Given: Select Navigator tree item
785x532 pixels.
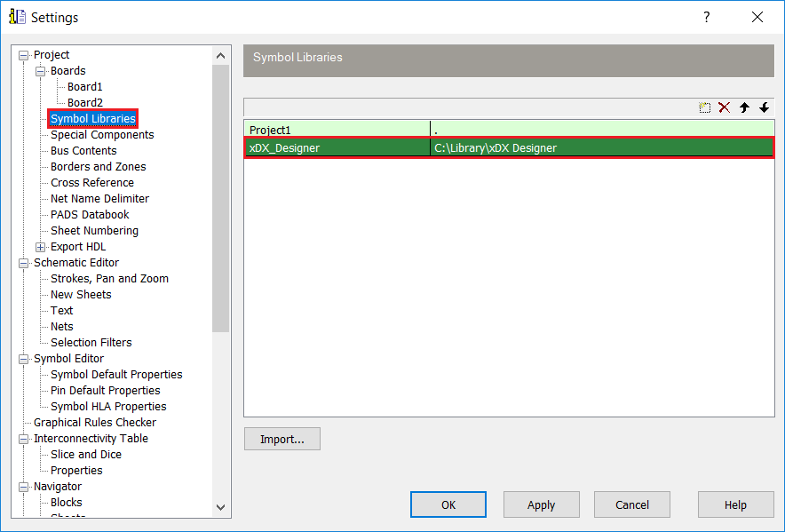Looking at the screenshot, I should pyautogui.click(x=58, y=487).
